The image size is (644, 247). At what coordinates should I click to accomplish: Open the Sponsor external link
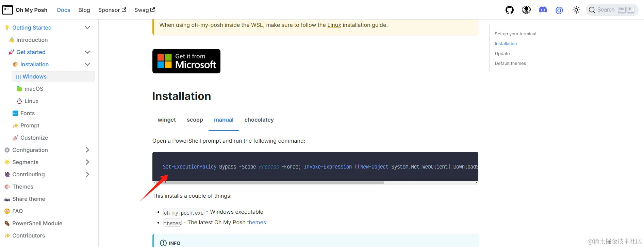[112, 10]
